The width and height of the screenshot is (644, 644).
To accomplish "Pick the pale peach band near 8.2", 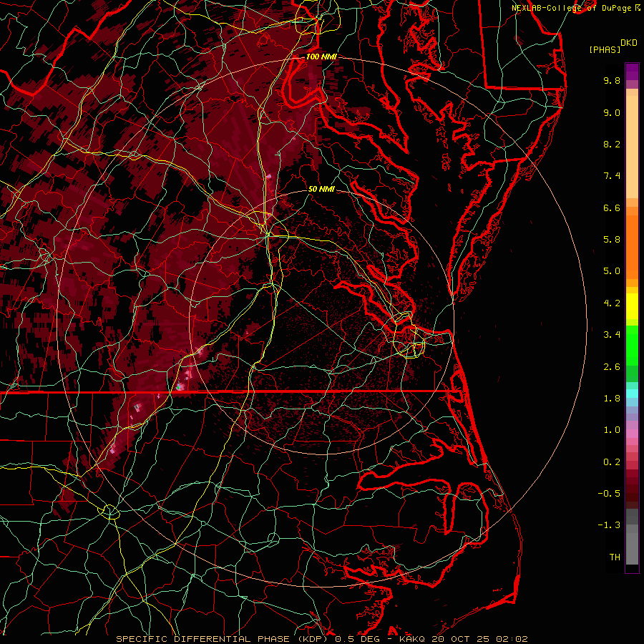I will [632, 147].
